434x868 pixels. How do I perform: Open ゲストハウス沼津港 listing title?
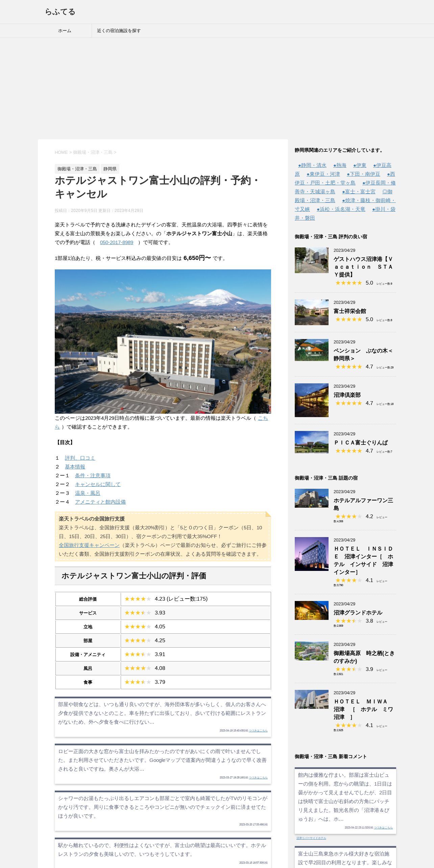click(363, 267)
